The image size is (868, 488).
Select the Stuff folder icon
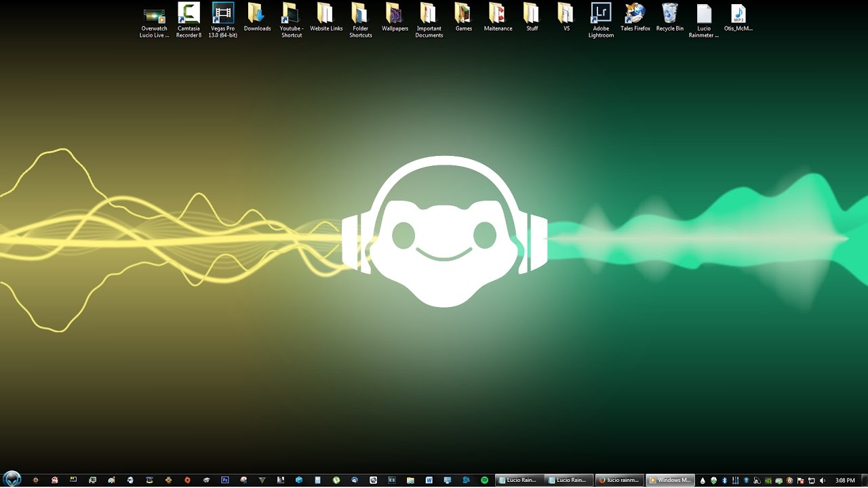[532, 17]
